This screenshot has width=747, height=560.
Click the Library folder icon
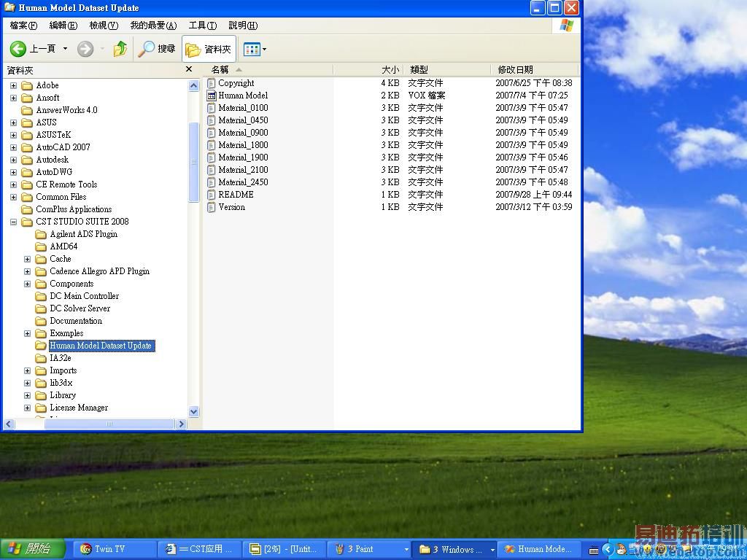pos(41,395)
